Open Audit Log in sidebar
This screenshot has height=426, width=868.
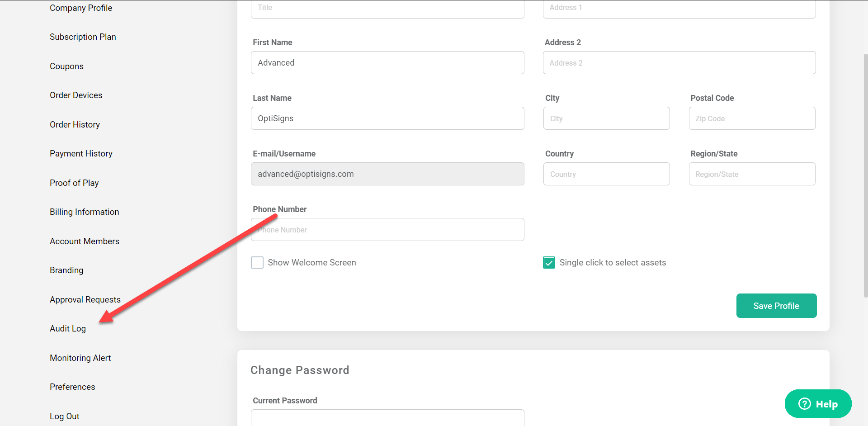[68, 329]
